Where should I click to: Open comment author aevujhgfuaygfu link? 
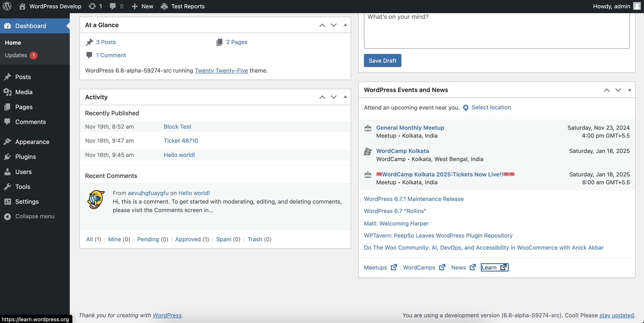[x=148, y=193]
